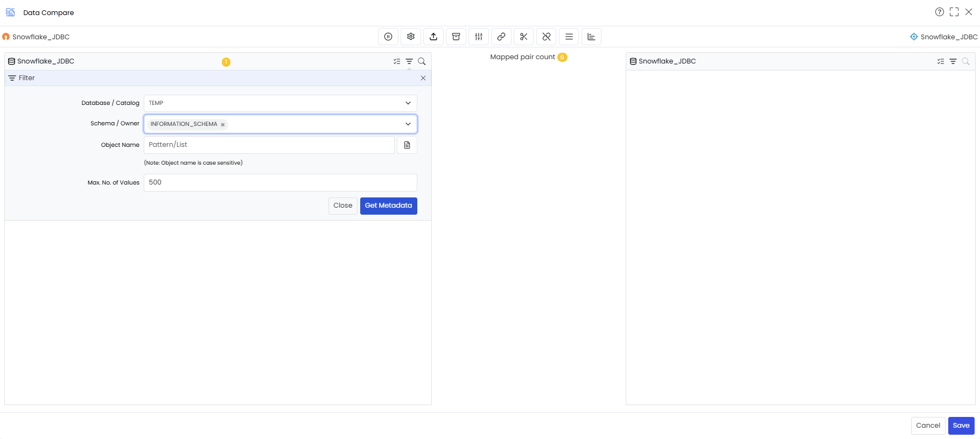Click the scissors cut icon
The width and height of the screenshot is (980, 439).
[x=524, y=37]
